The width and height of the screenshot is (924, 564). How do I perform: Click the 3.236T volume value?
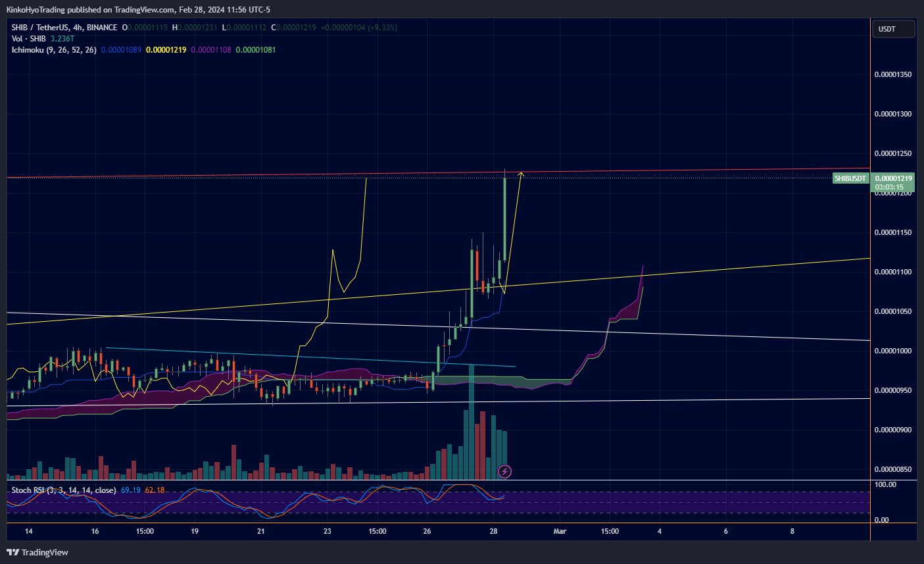tap(62, 39)
